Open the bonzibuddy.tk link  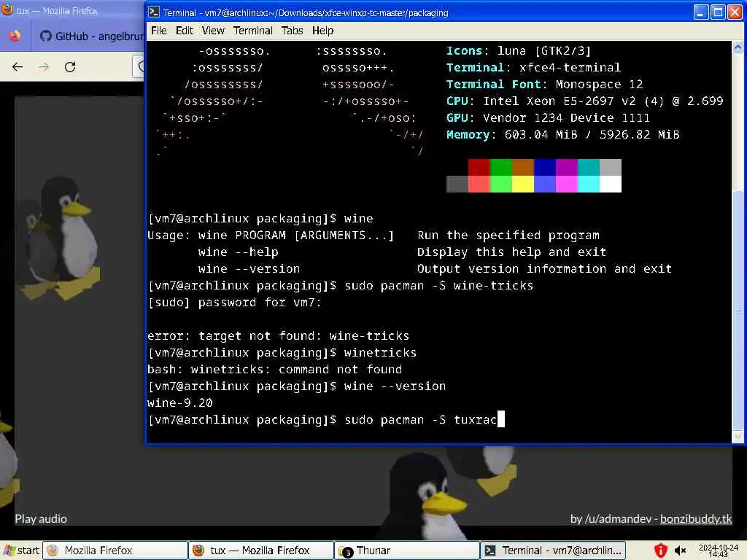pos(695,519)
